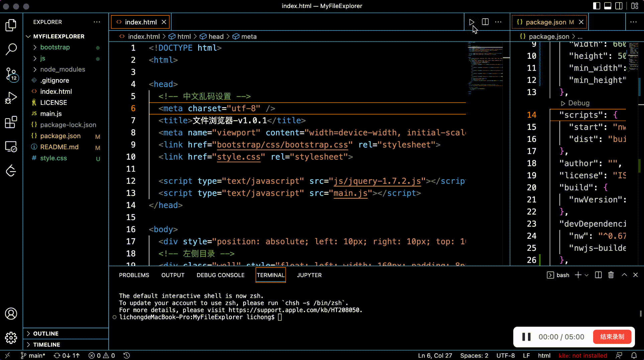Open the activity bar icon below Remote Explorer
Screen dimensions: 644x360
point(11,171)
